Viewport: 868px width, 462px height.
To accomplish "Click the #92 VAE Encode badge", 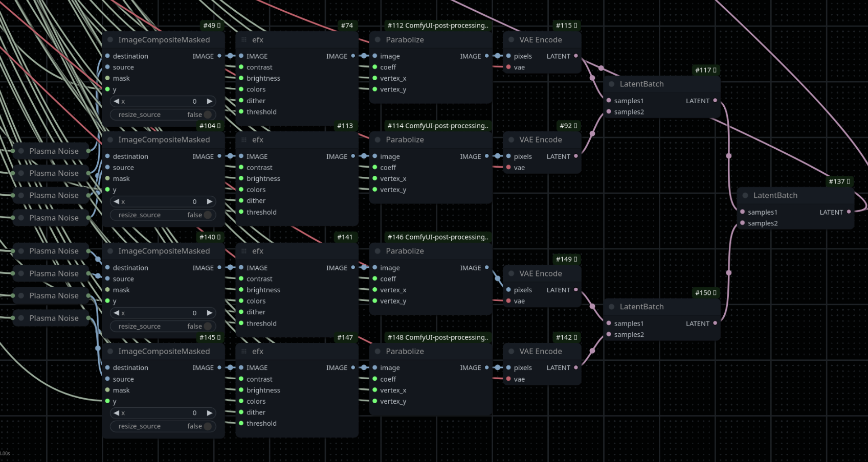I will 569,126.
